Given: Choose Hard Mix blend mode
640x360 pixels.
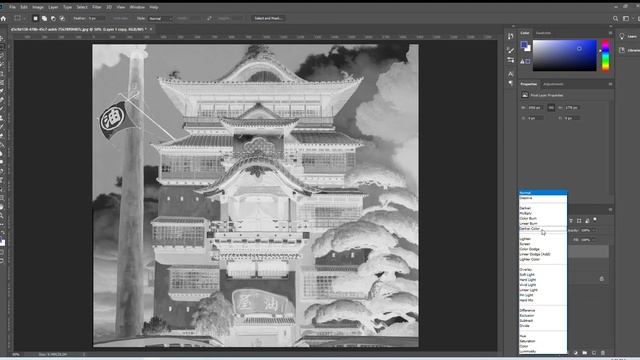Looking at the screenshot, I should pyautogui.click(x=543, y=300).
